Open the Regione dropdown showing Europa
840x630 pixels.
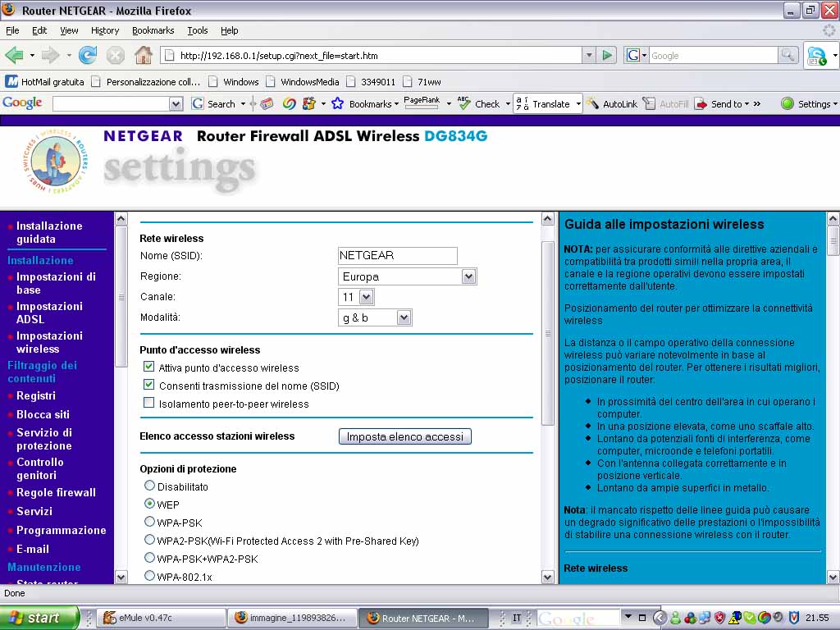pyautogui.click(x=468, y=276)
